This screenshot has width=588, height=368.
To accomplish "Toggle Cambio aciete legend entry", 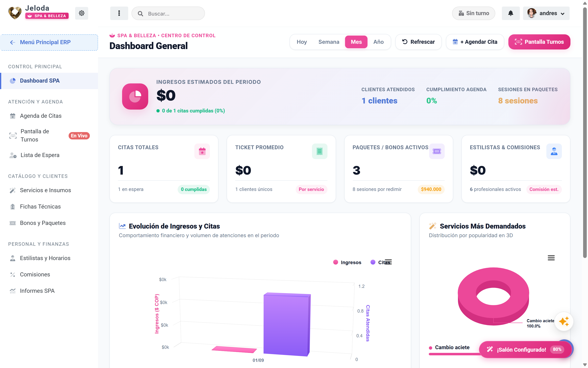I will 450,348.
